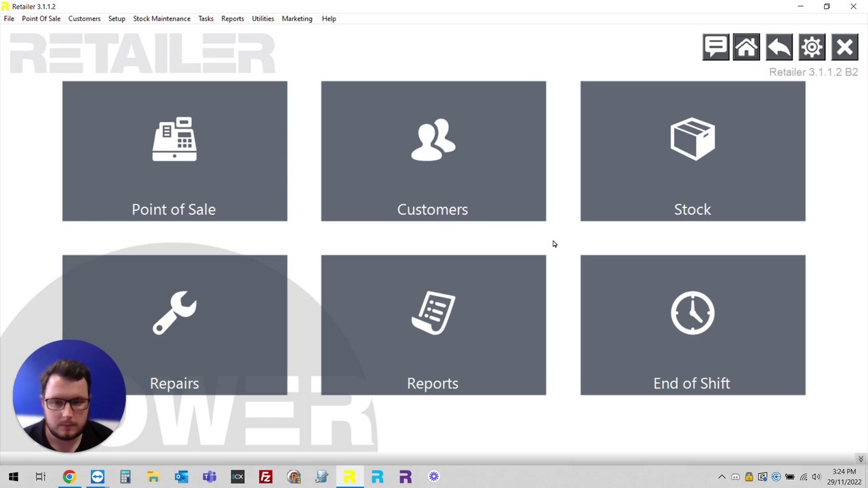The width and height of the screenshot is (868, 488).
Task: Open File Explorer from the taskbar
Action: click(x=153, y=476)
